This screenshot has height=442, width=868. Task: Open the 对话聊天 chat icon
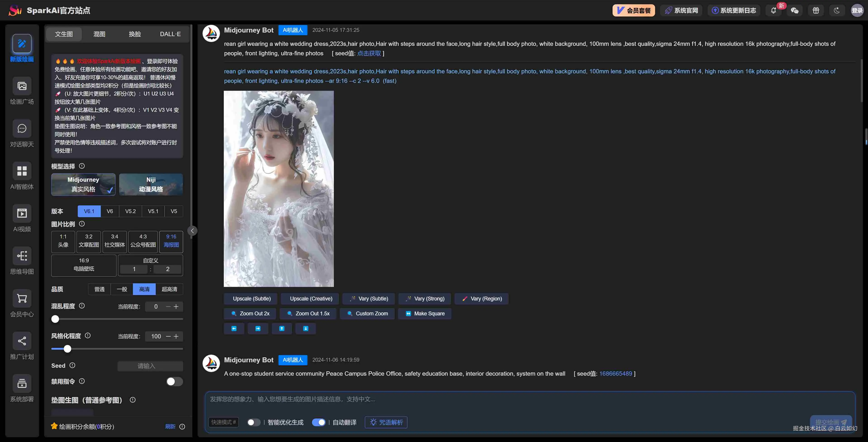[22, 129]
